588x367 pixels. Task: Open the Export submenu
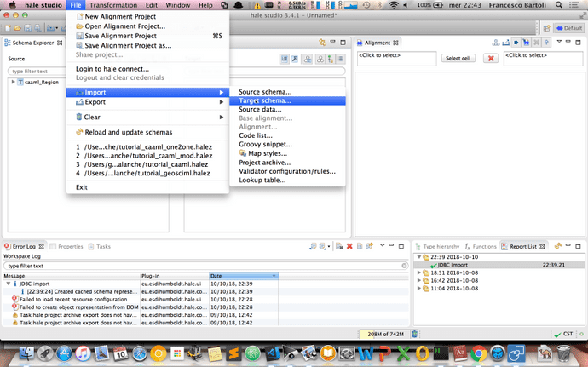pos(95,101)
